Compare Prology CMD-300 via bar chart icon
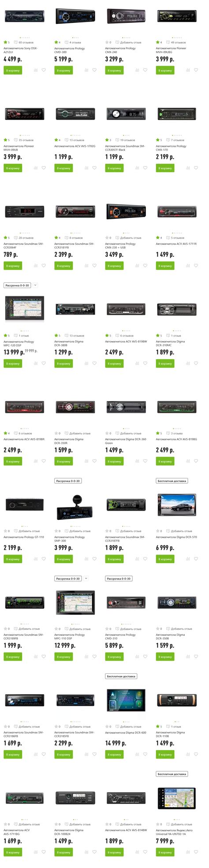Image resolution: width=209 pixels, height=868 pixels. [x=86, y=70]
